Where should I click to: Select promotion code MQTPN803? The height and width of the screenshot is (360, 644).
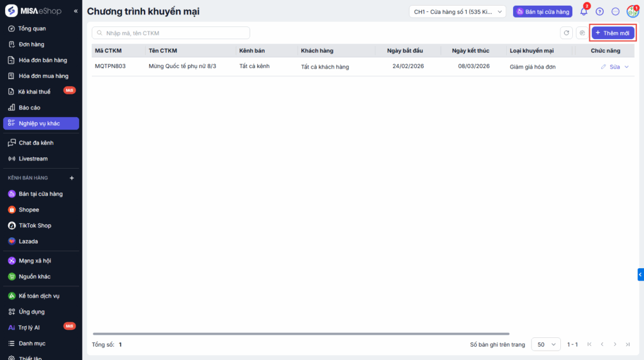click(110, 66)
